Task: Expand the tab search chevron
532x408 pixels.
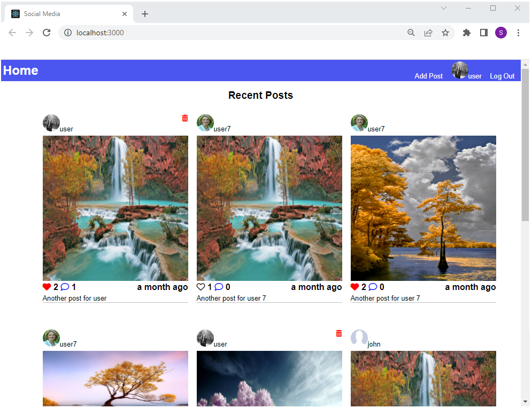Action: pos(444,8)
